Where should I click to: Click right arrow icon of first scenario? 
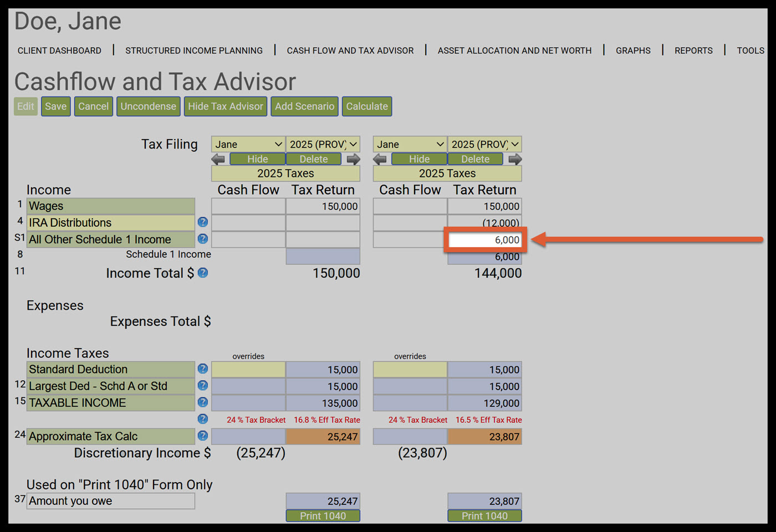[353, 160]
